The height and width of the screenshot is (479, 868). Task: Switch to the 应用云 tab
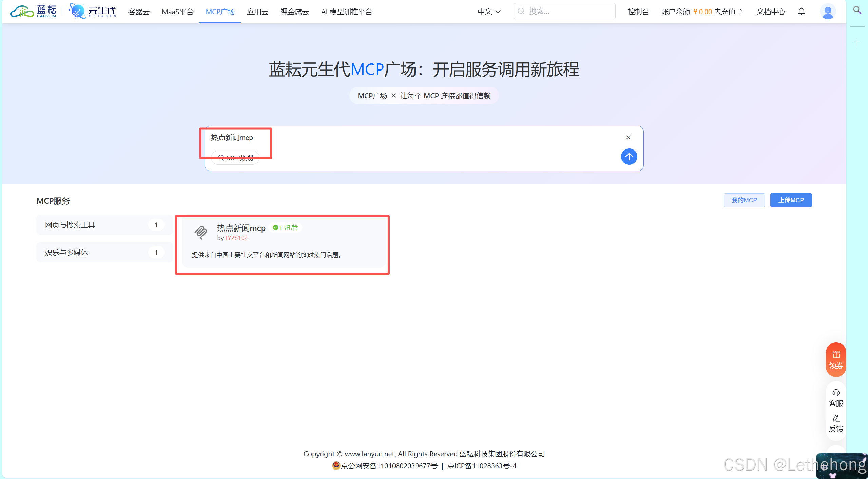(x=257, y=11)
